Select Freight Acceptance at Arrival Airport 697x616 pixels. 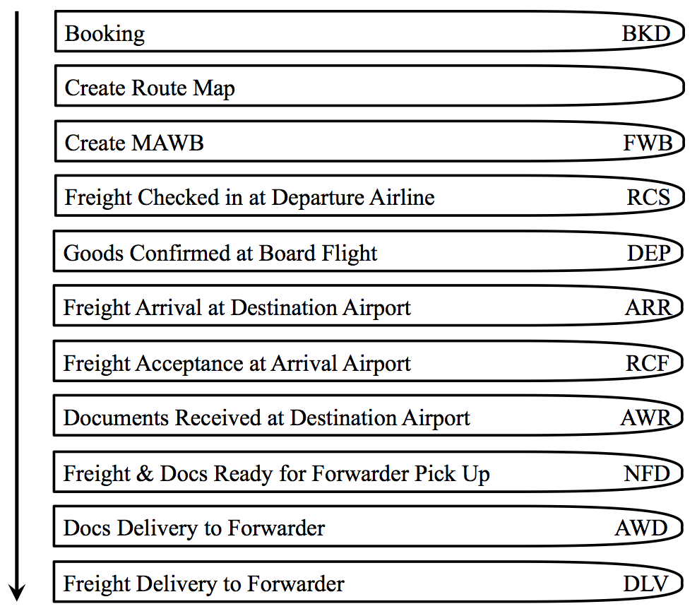[x=237, y=363]
